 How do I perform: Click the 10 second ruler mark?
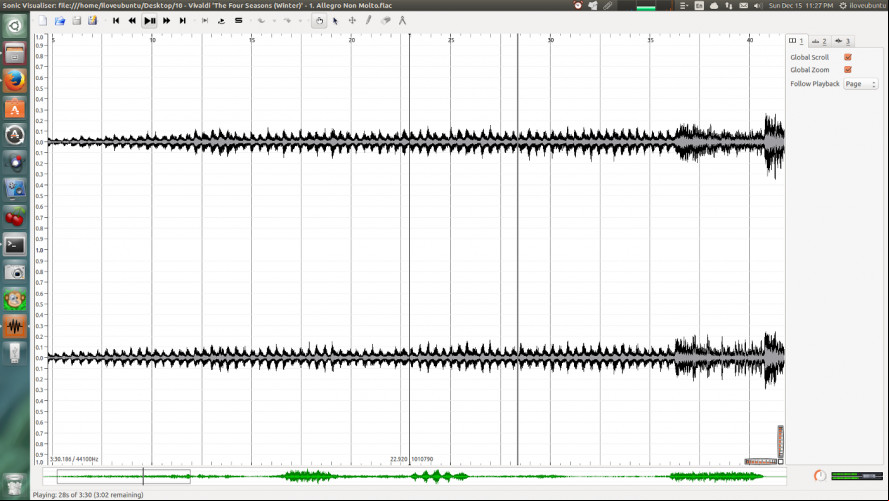[x=153, y=40]
